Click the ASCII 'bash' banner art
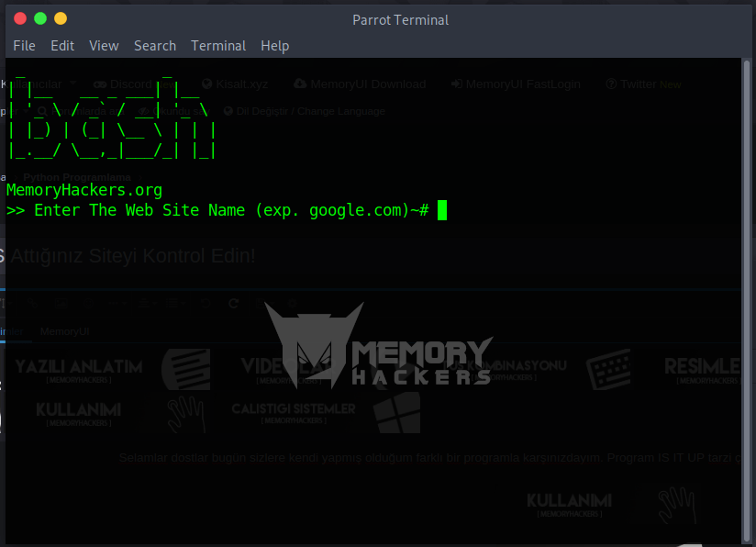756x547 pixels. click(x=111, y=117)
